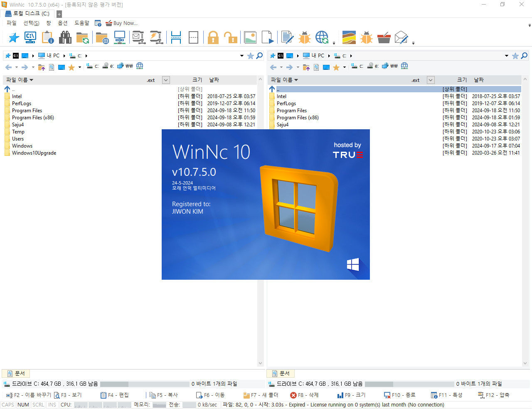
Task: Open left panel favorites star dropdown
Action: pyautogui.click(x=80, y=67)
